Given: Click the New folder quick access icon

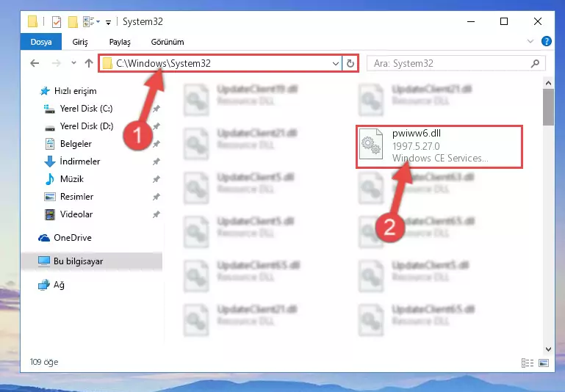Looking at the screenshot, I should pyautogui.click(x=73, y=22).
